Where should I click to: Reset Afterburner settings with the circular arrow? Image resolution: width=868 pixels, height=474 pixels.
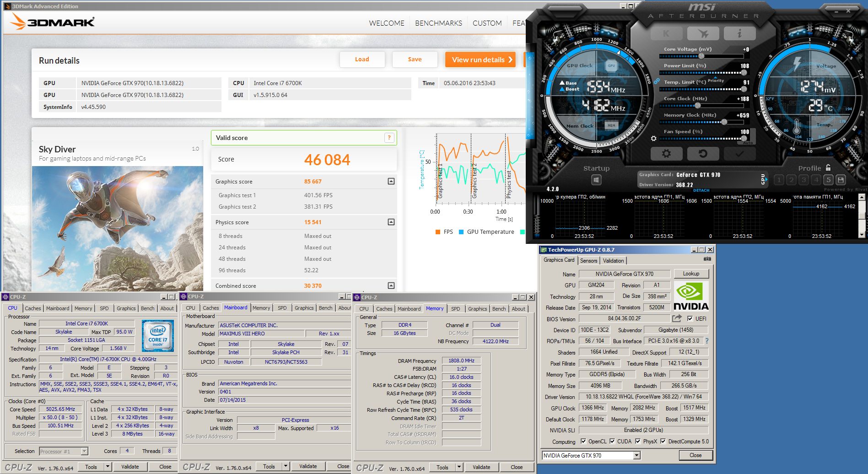coord(703,154)
